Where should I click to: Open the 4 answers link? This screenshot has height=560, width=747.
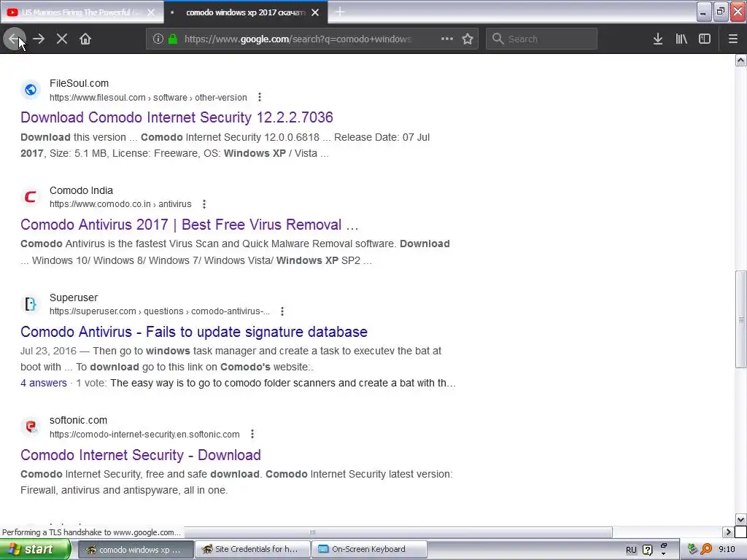[x=43, y=383]
